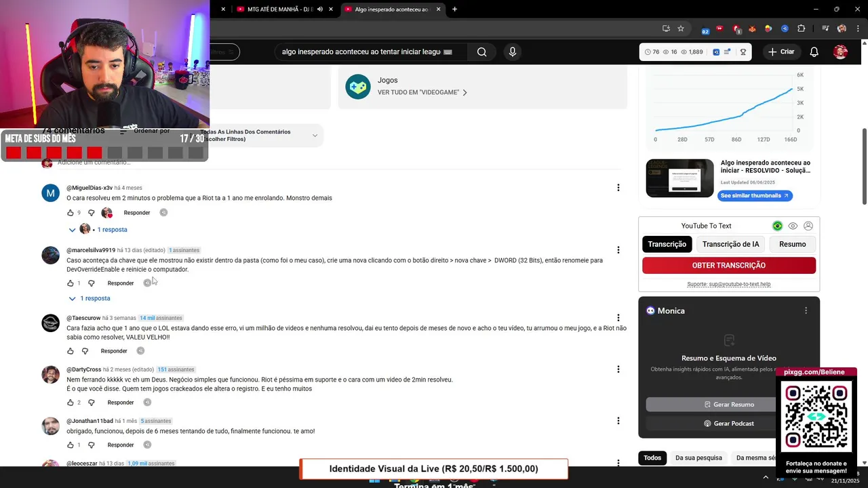Like DartyCross's comment
The image size is (868, 488).
click(70, 403)
